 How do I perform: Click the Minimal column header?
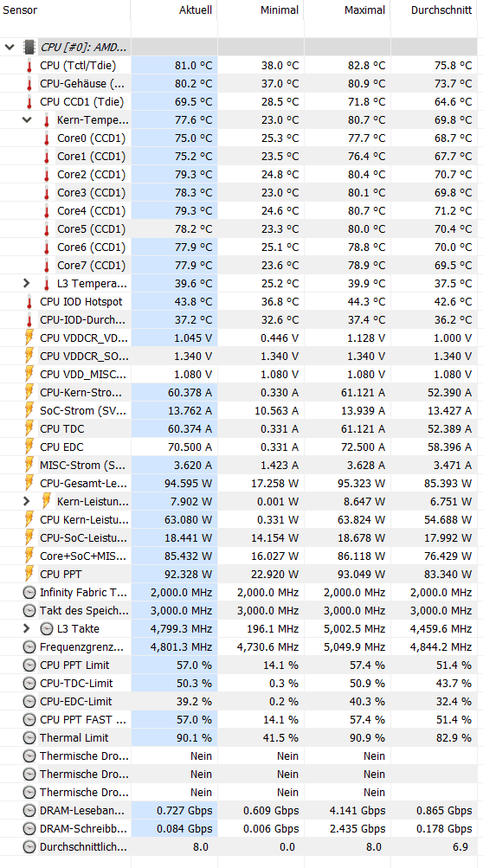click(261, 10)
